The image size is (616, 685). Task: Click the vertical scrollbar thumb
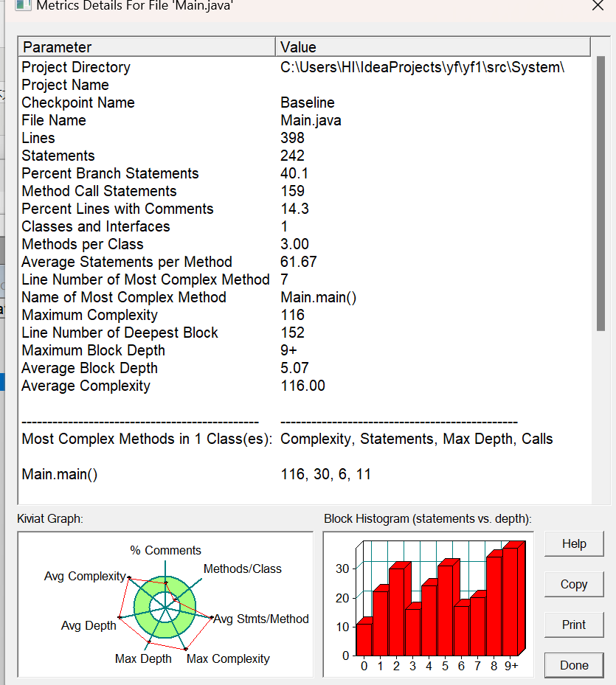601,193
